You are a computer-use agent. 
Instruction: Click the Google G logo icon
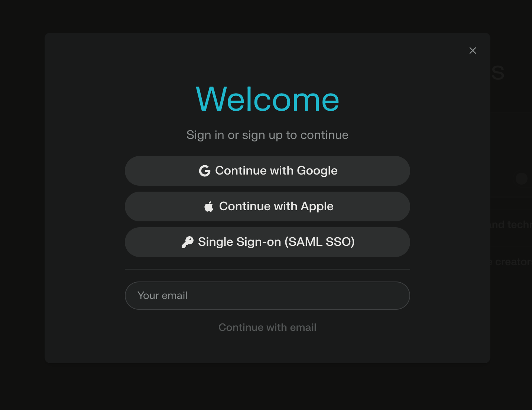tap(205, 171)
